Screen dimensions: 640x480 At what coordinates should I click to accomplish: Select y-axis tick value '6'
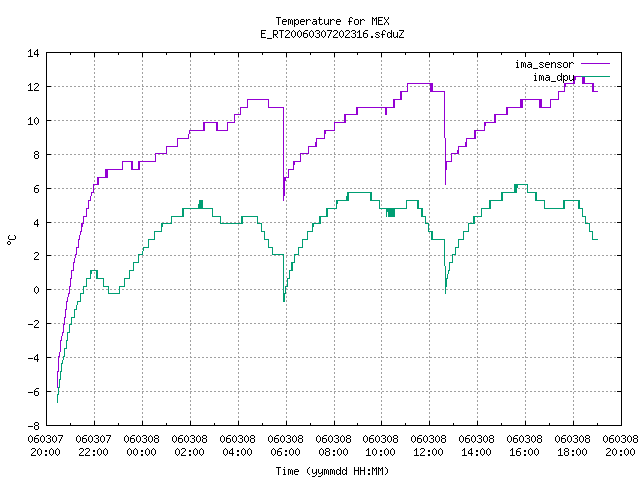36,189
